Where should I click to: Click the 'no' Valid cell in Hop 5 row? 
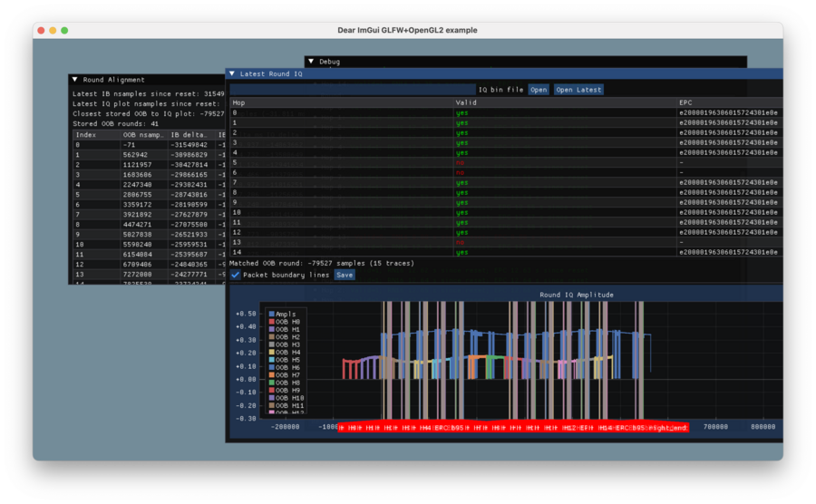460,163
